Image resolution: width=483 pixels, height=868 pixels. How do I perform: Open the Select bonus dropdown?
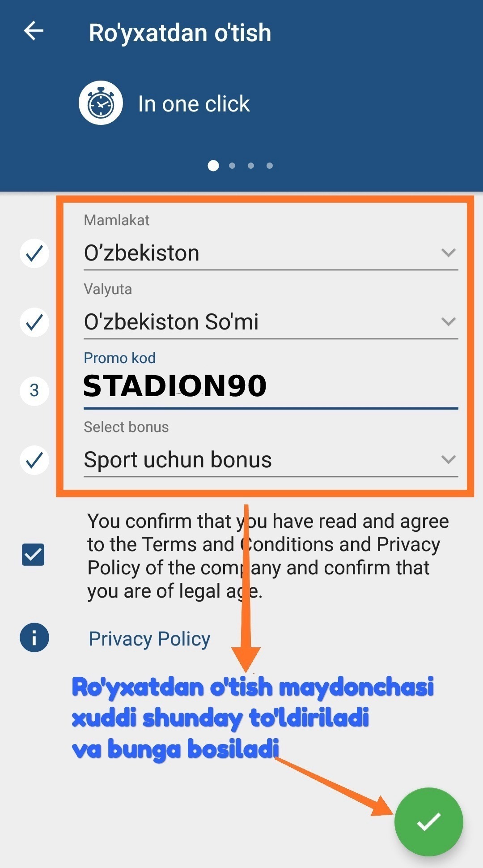[270, 460]
